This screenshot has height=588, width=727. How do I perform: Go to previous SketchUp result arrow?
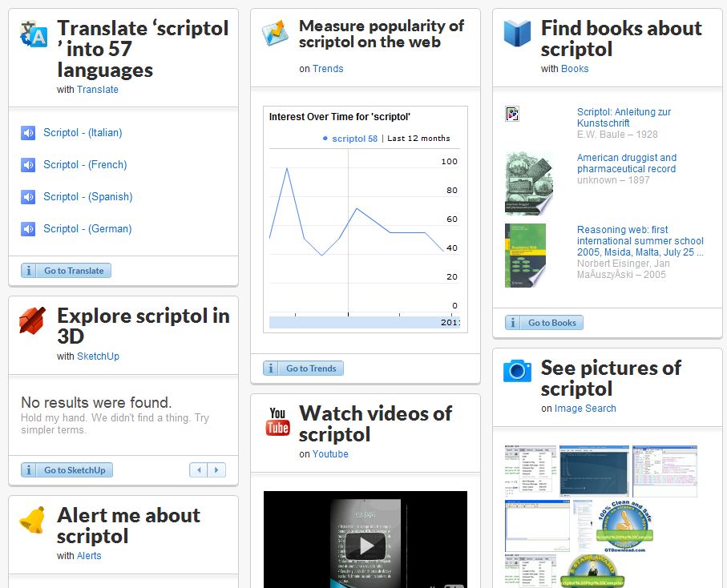coord(199,470)
